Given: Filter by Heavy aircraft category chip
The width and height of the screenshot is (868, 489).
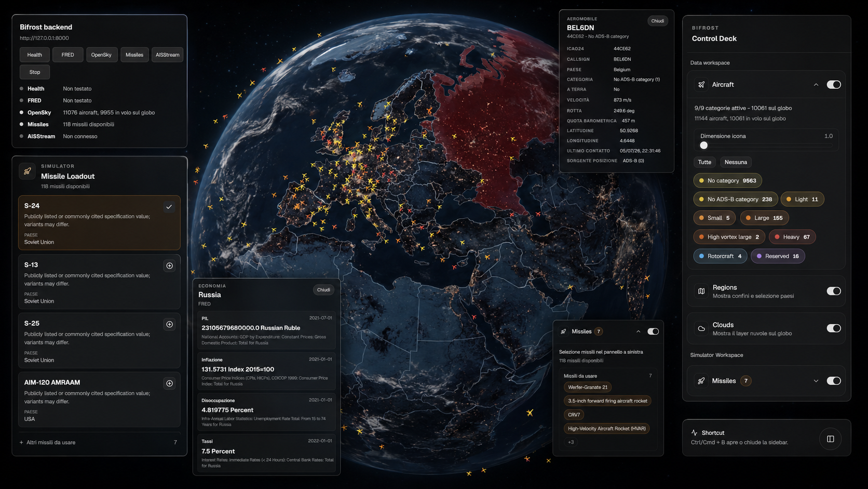Looking at the screenshot, I should pyautogui.click(x=792, y=237).
